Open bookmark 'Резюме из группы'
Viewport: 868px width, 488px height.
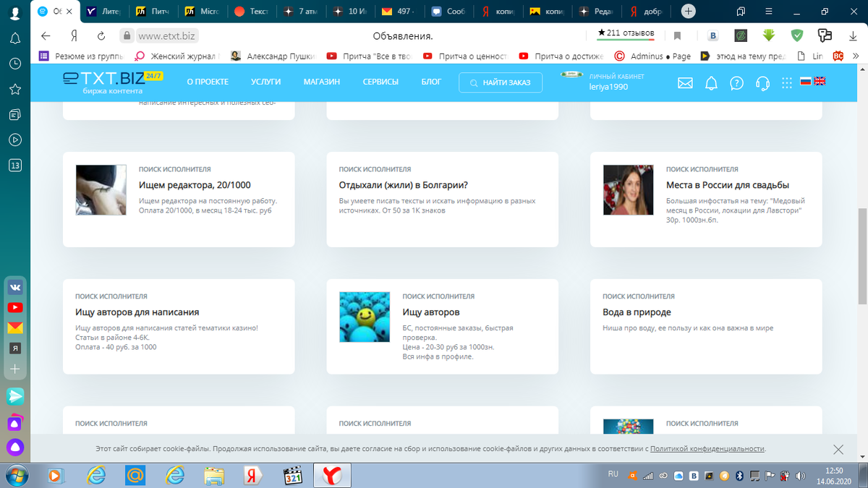click(81, 56)
